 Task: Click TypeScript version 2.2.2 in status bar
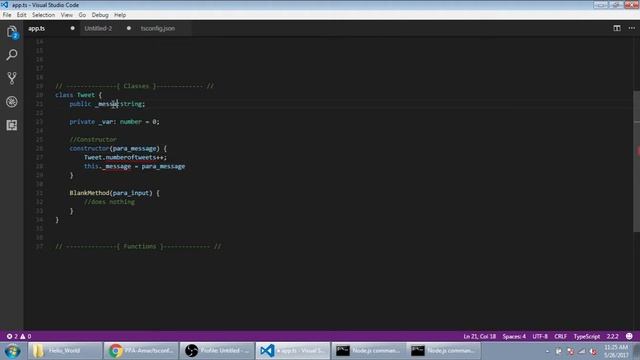[612, 336]
